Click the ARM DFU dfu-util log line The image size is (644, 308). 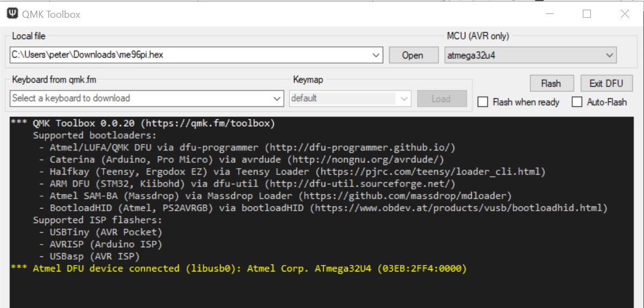(x=247, y=183)
